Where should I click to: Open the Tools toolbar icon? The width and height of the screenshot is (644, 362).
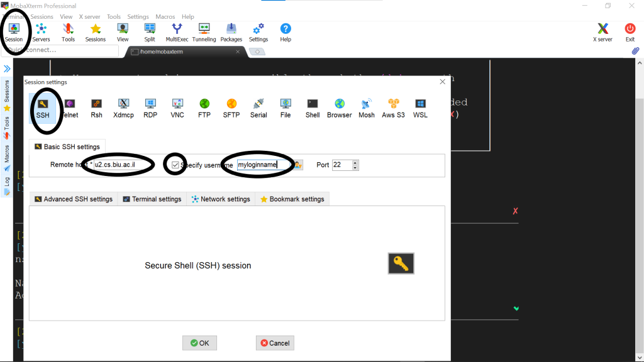[x=68, y=33]
